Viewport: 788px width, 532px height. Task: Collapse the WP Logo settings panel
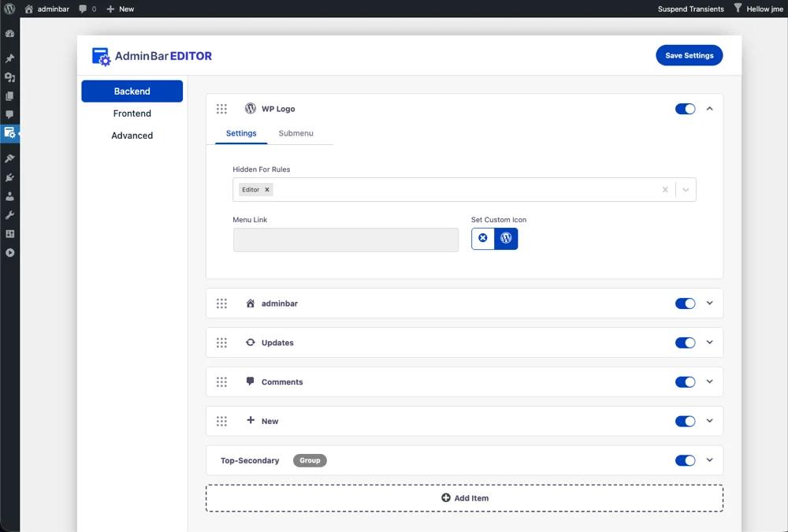point(708,109)
